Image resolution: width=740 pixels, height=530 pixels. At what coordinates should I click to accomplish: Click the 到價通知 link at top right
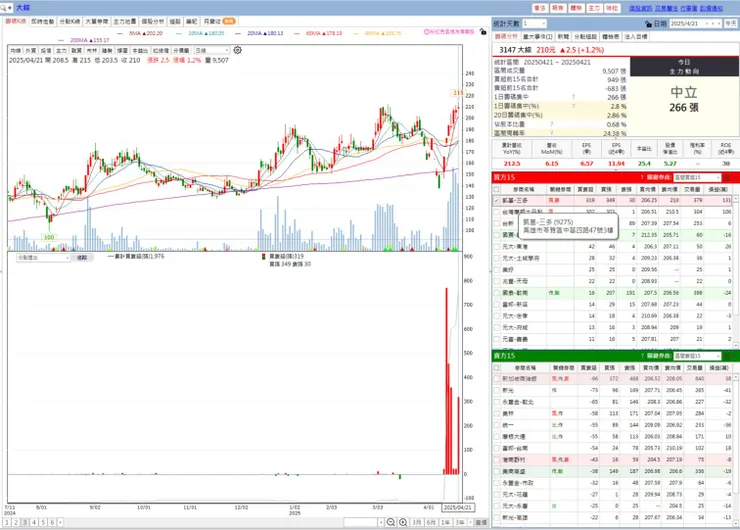click(711, 8)
